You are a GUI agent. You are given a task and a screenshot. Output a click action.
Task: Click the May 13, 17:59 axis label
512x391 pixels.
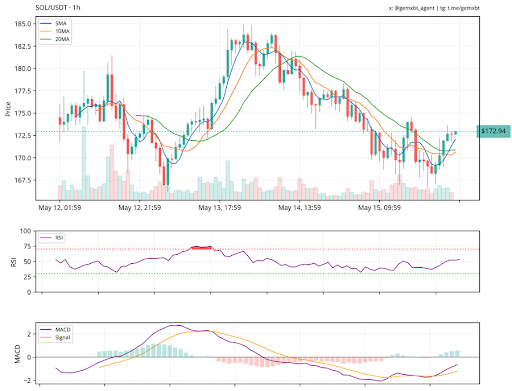[220, 208]
